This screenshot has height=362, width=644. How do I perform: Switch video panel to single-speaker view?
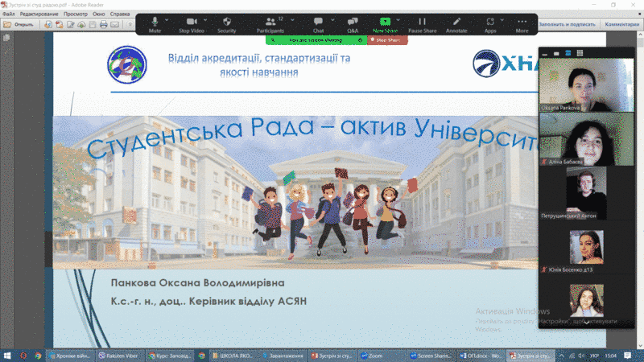click(556, 53)
